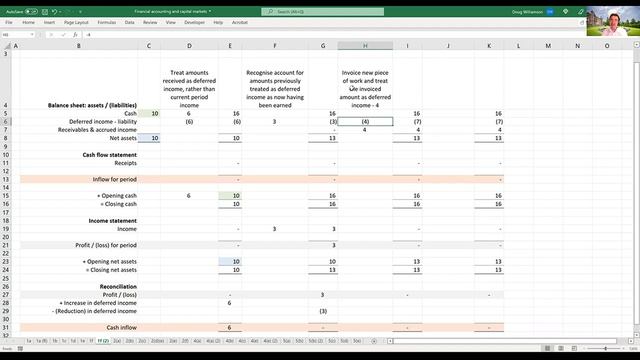Switch to Page Break Preview icon
The height and width of the screenshot is (360, 640).
(x=574, y=348)
